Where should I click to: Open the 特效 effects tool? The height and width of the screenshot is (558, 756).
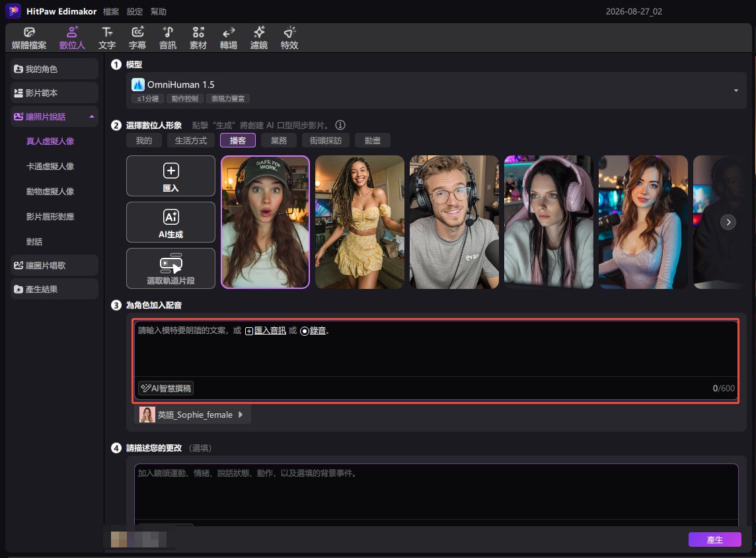289,38
